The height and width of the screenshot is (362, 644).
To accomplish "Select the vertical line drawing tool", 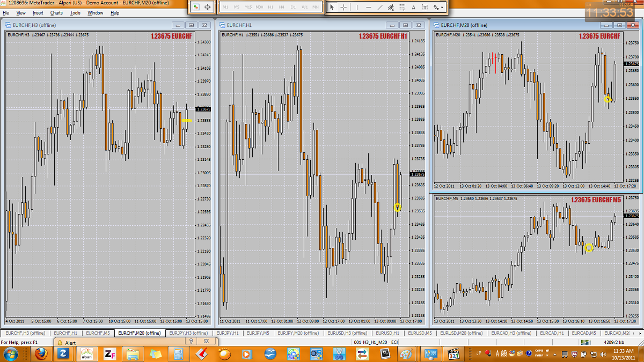I will [356, 7].
